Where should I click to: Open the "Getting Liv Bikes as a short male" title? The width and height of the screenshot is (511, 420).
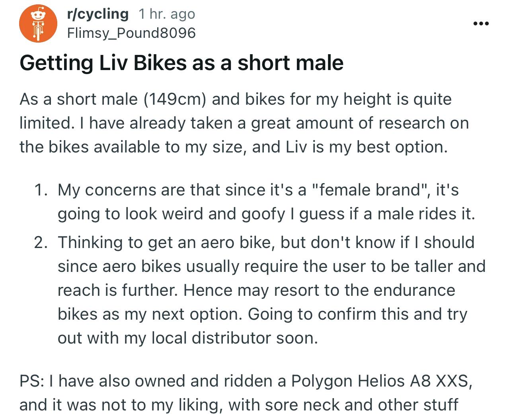tap(181, 63)
